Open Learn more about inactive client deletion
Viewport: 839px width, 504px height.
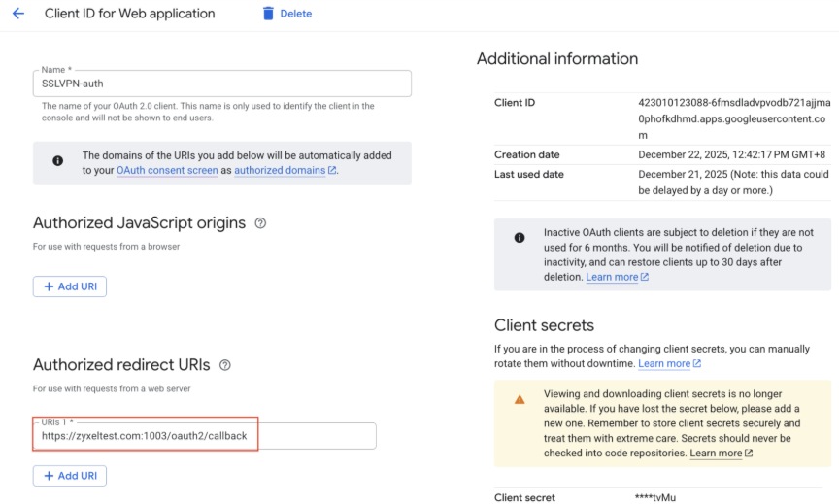(x=612, y=277)
